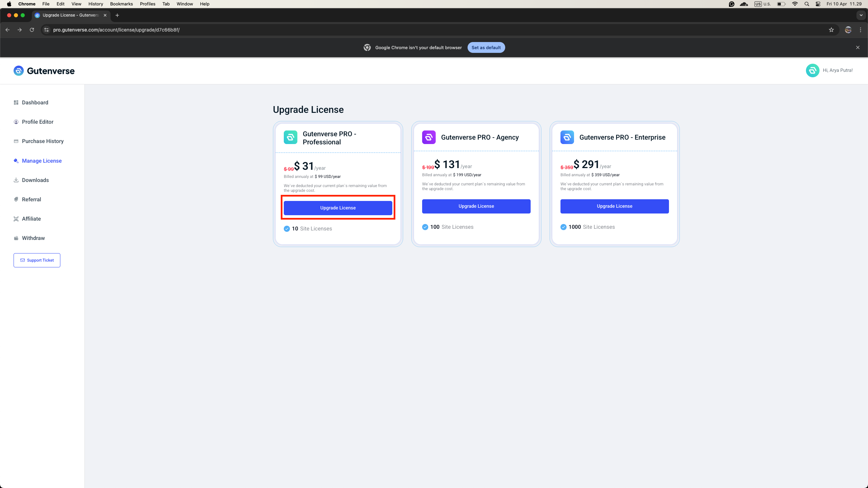Click the Professional plan teal icon

(291, 138)
